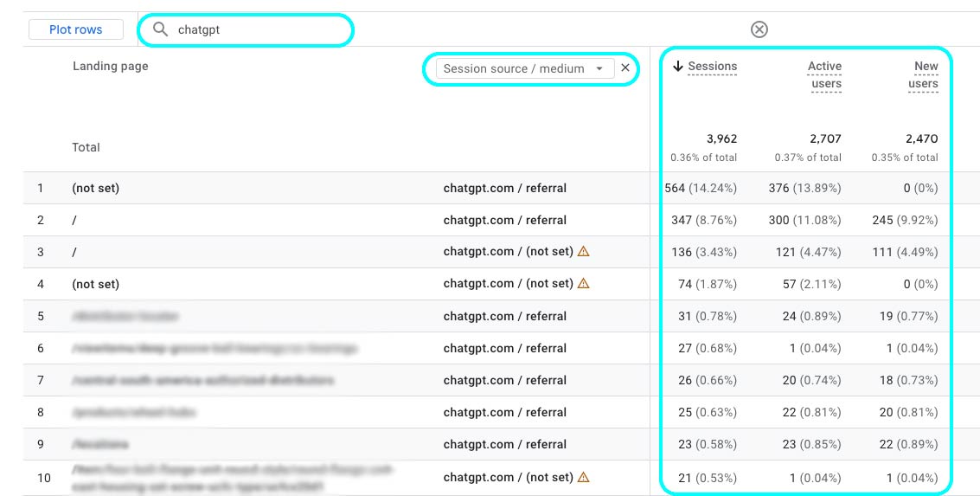Click the Landing page column header
Viewport: 980px width, 496px height.
[x=110, y=67]
